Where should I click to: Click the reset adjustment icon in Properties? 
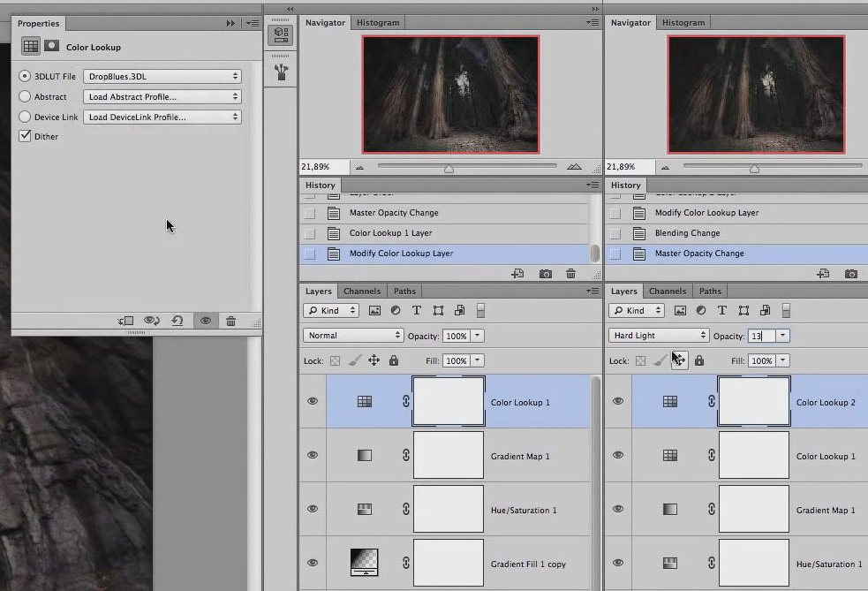pyautogui.click(x=177, y=322)
